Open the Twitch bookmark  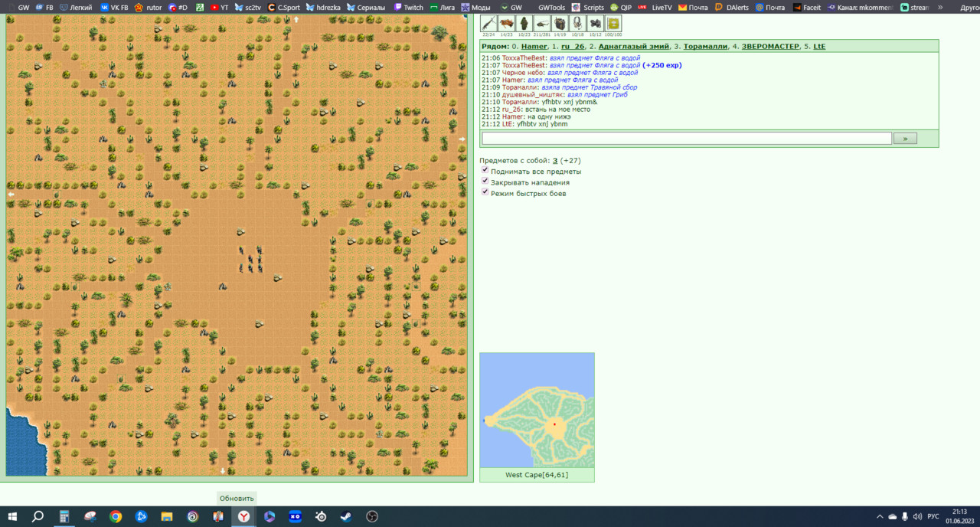408,7
